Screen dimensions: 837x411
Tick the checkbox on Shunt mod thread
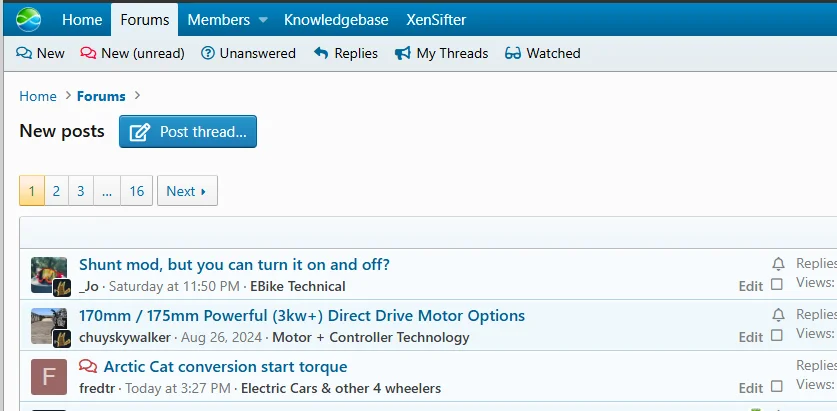777,284
